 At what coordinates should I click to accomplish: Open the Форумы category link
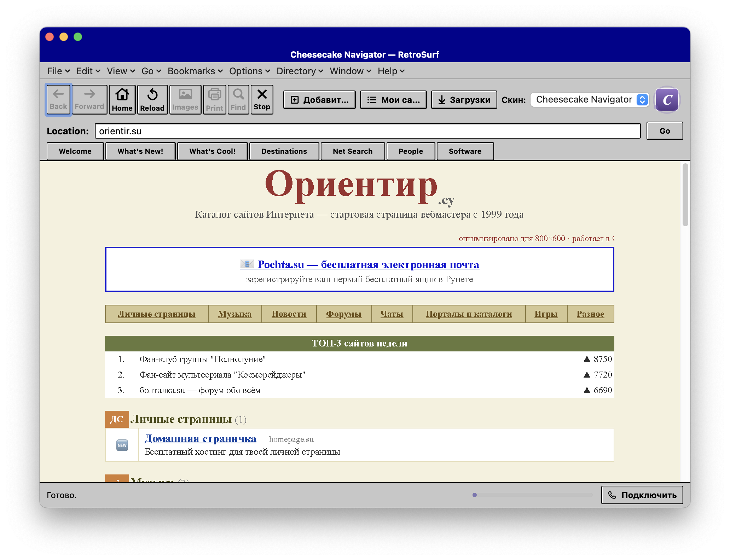click(x=344, y=314)
